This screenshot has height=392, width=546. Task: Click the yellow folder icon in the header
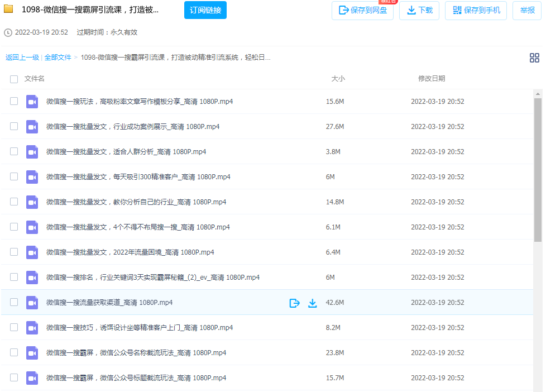(x=8, y=8)
